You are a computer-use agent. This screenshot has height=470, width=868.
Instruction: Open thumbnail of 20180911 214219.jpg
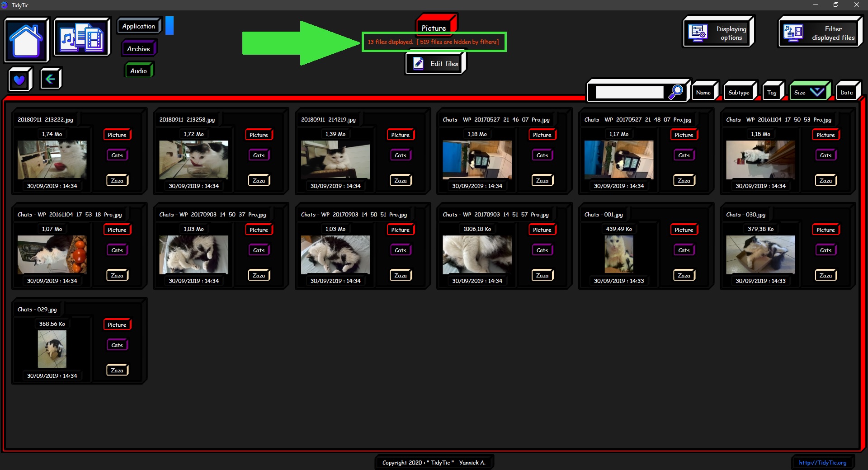pos(335,160)
